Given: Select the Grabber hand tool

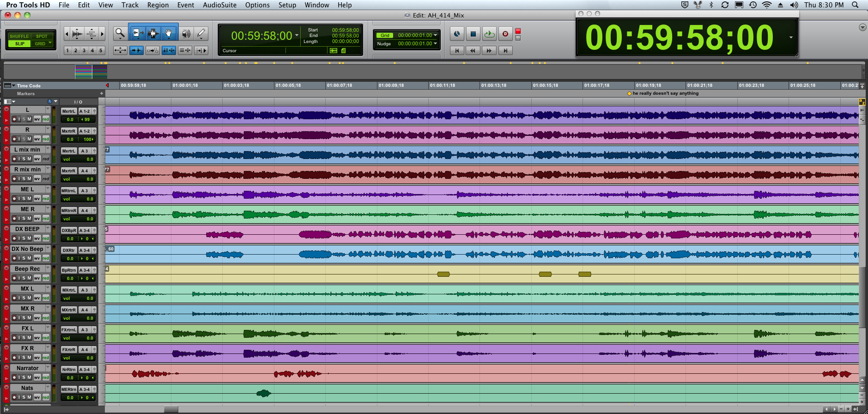Looking at the screenshot, I should [169, 33].
